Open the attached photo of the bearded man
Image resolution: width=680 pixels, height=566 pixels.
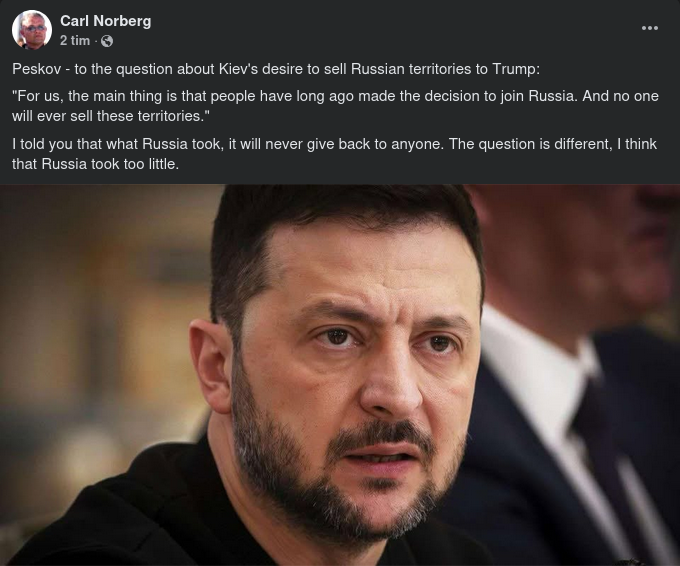[x=340, y=375]
